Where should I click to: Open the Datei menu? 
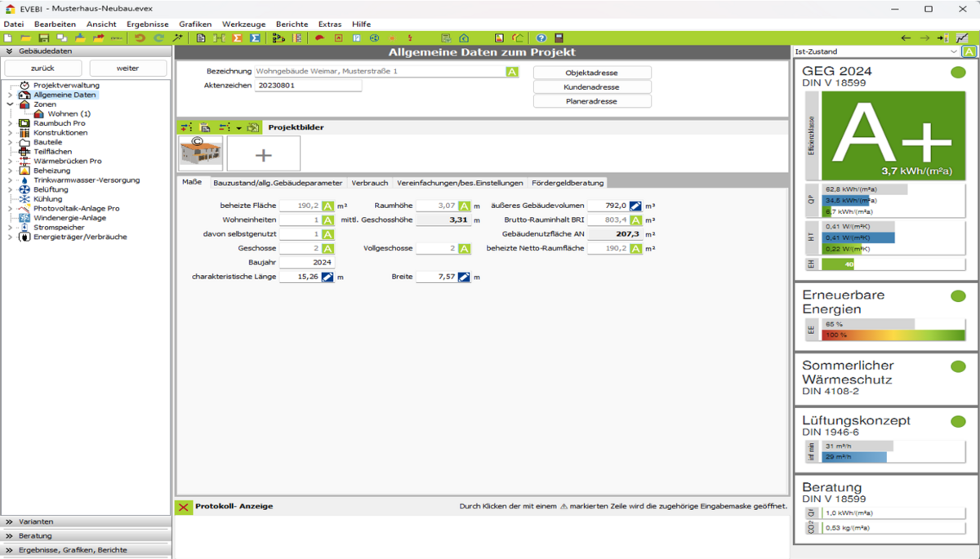[14, 24]
